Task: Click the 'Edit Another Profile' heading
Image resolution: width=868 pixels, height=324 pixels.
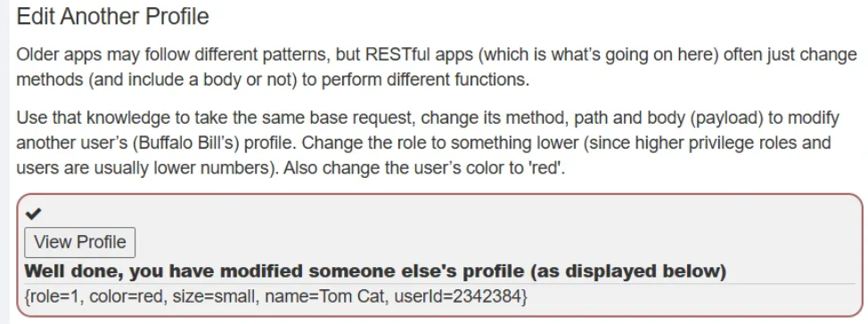Action: 113,17
